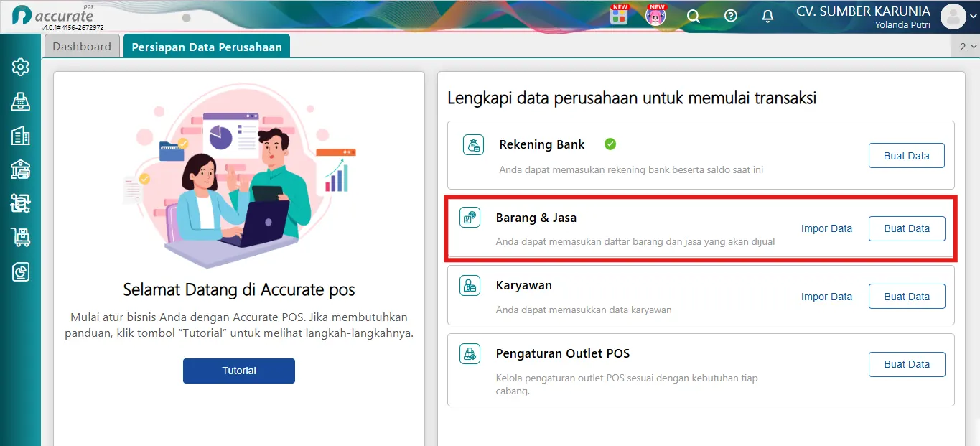Viewport: 980px width, 446px height.
Task: Click Impor Data for Barang & Jasa
Action: [827, 228]
